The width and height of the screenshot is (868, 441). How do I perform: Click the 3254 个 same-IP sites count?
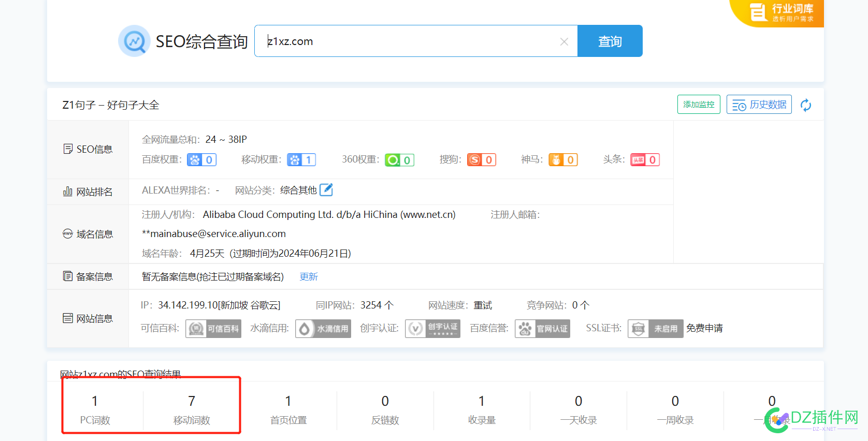click(x=377, y=305)
